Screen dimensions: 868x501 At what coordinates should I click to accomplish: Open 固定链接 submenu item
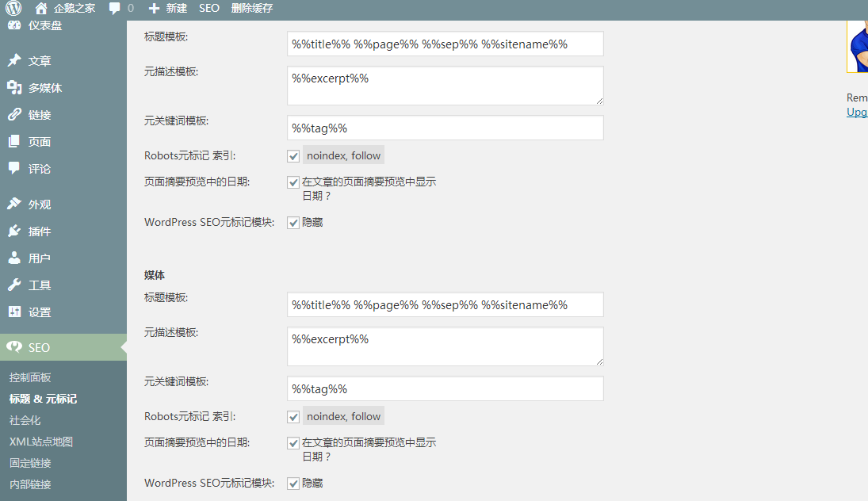[30, 464]
